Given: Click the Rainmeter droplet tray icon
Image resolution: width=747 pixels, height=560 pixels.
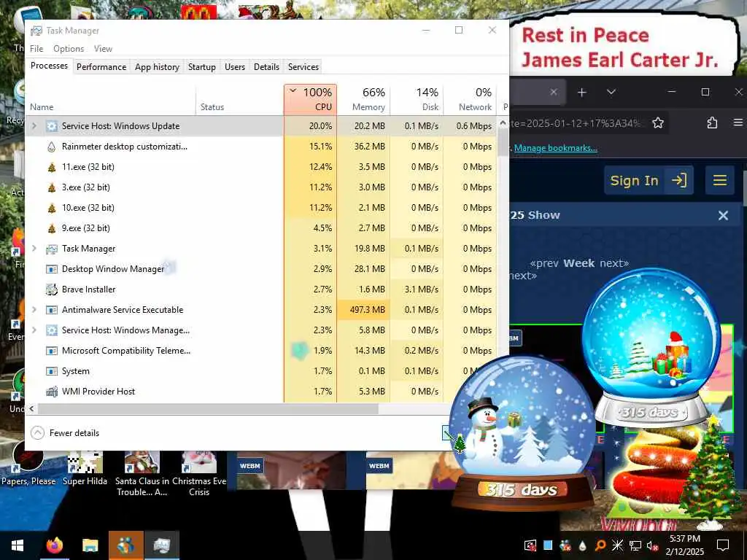Looking at the screenshot, I should tap(582, 545).
